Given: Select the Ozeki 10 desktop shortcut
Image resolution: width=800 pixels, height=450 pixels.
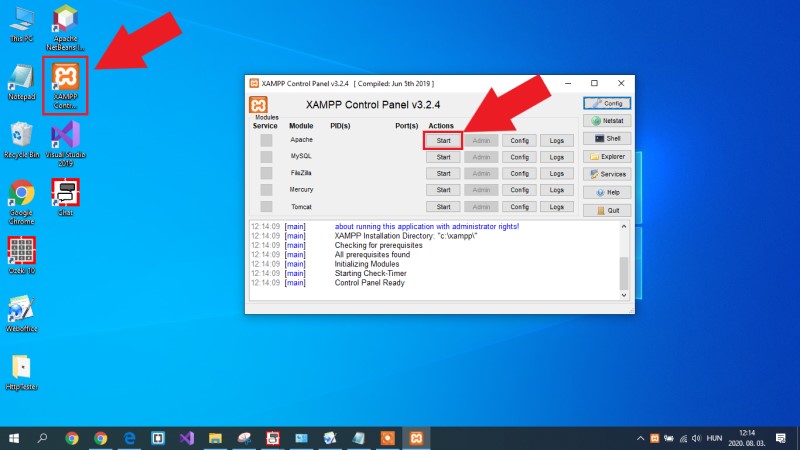Looking at the screenshot, I should [21, 256].
